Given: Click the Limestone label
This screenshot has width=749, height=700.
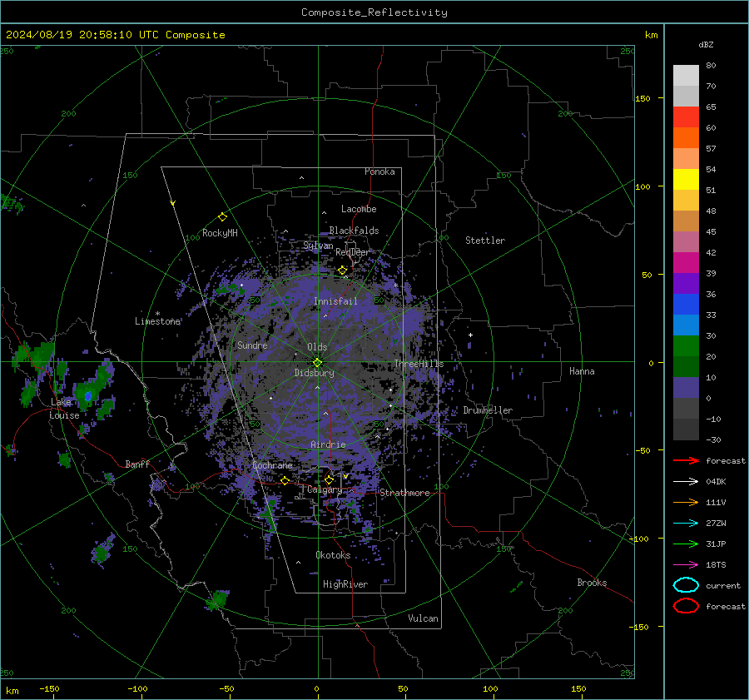Looking at the screenshot, I should [x=157, y=321].
